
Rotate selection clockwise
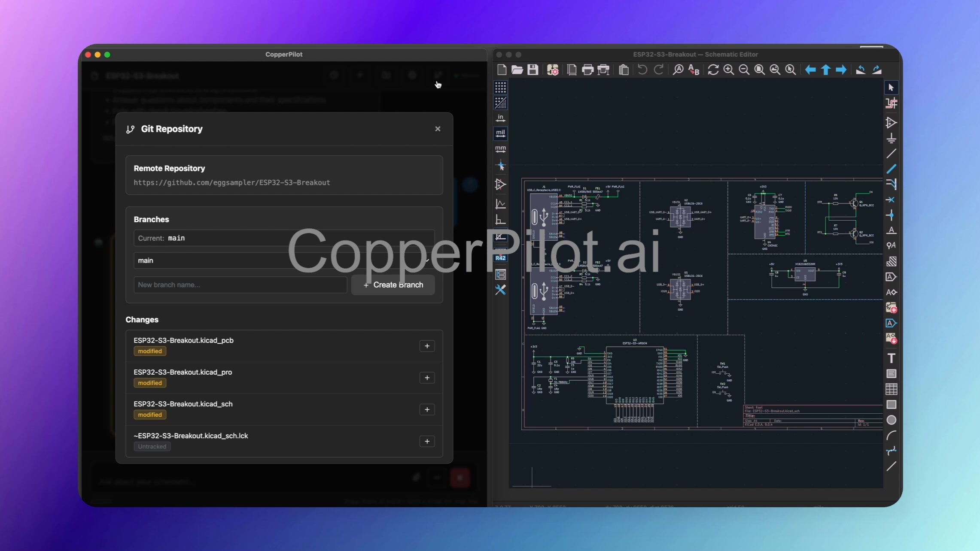[x=877, y=70]
